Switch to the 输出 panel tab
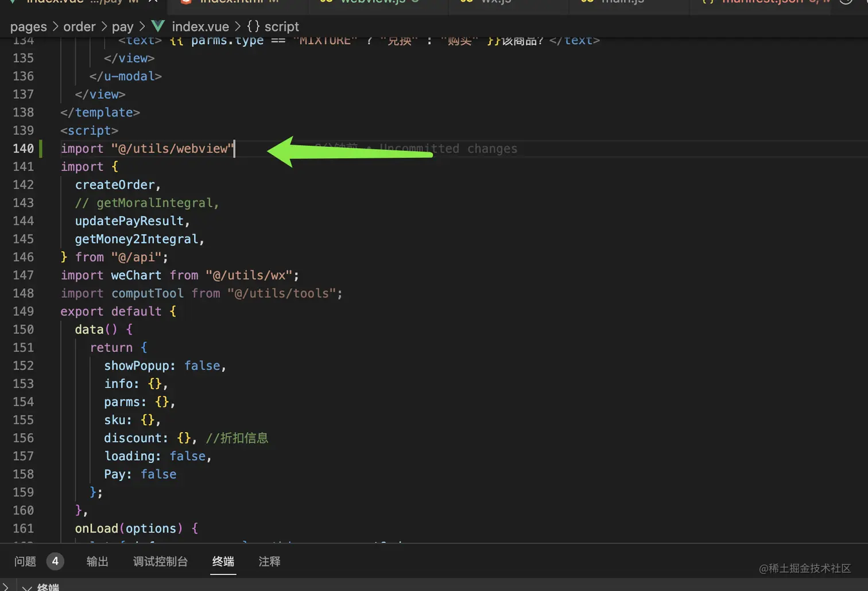Screen dimensions: 868x591 tap(98, 561)
